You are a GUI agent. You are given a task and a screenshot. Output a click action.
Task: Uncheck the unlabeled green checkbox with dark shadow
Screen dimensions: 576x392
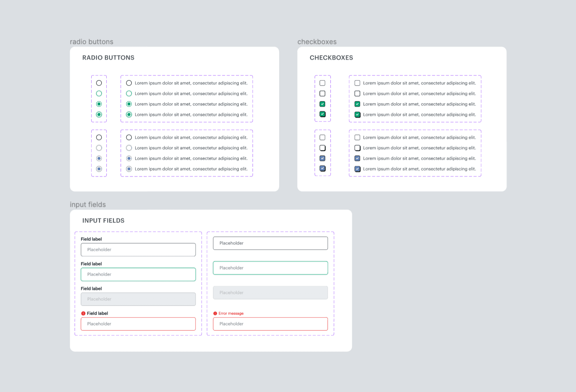[x=322, y=114]
